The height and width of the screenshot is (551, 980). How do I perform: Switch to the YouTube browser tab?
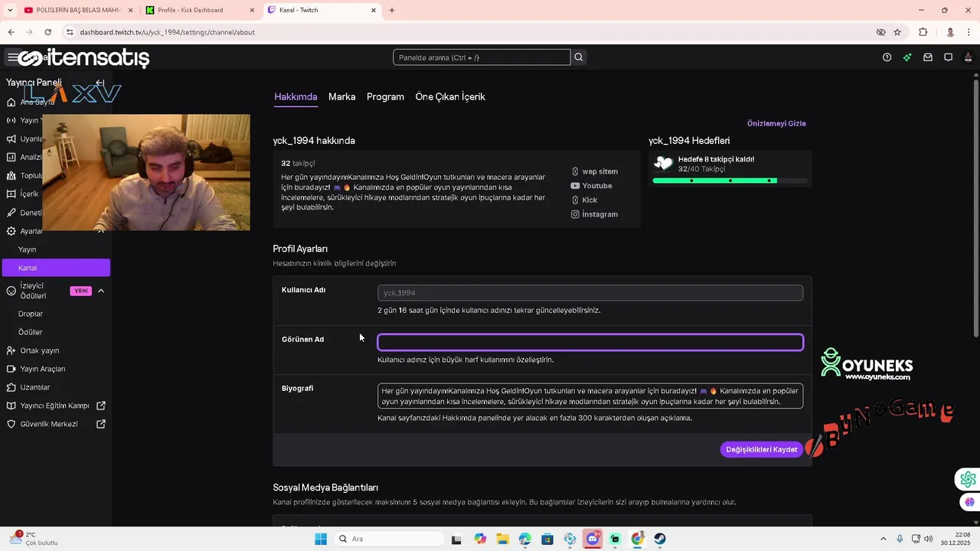point(77,10)
